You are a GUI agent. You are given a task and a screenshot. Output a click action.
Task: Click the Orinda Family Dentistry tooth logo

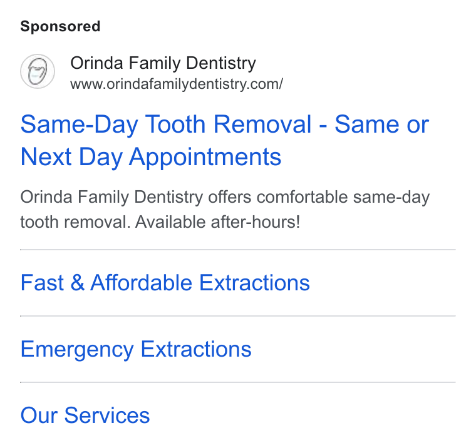click(38, 71)
